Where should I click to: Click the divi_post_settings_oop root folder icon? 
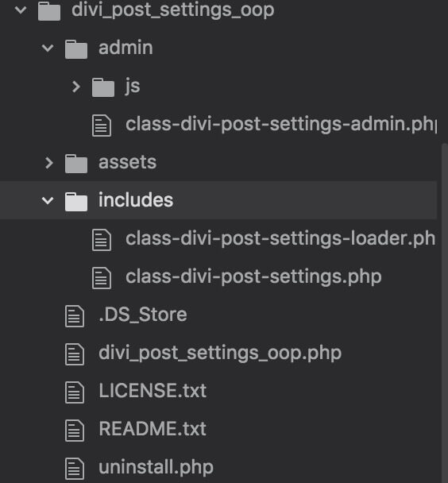coord(49,11)
